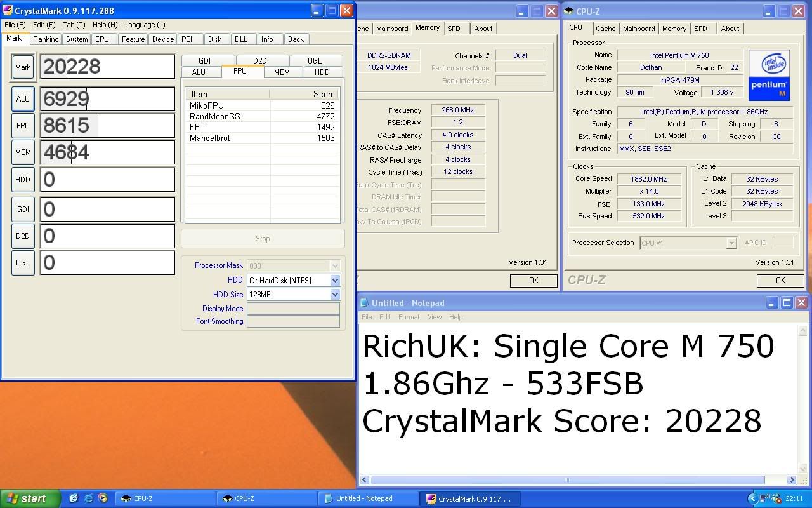812x508 pixels.
Task: Expand the HDD drive dropdown
Action: click(x=335, y=280)
